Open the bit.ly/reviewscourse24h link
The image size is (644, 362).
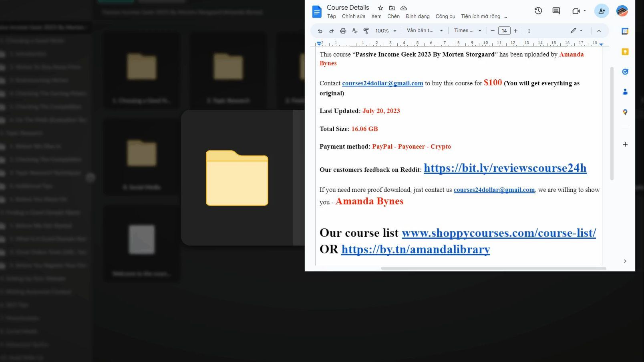coord(505,168)
